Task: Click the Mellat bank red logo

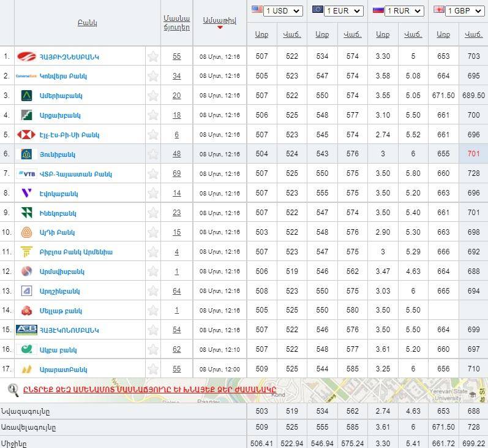Action: point(26,311)
